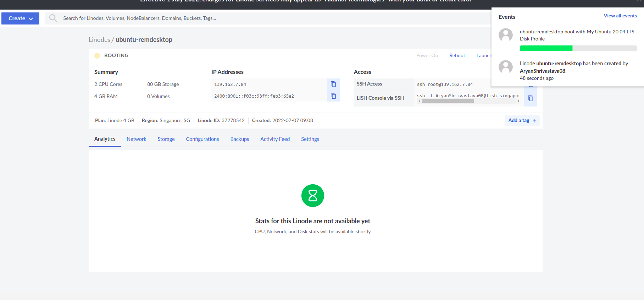644x300 pixels.
Task: Click the search magnifier icon
Action: [x=53, y=18]
